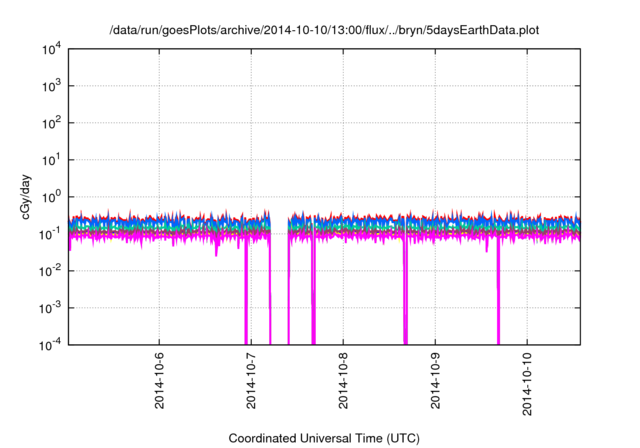Click the 10^-4 y-axis tick label

click(x=50, y=345)
